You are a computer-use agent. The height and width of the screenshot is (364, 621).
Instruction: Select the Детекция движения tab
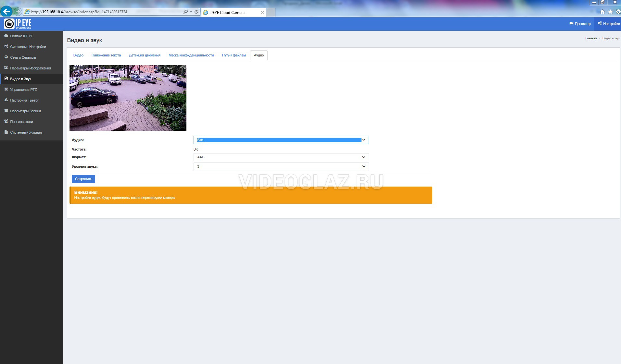145,55
